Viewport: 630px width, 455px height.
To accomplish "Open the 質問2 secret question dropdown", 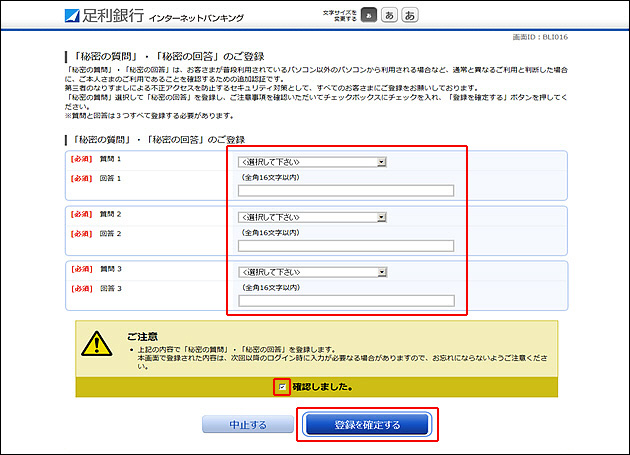I will coord(312,216).
